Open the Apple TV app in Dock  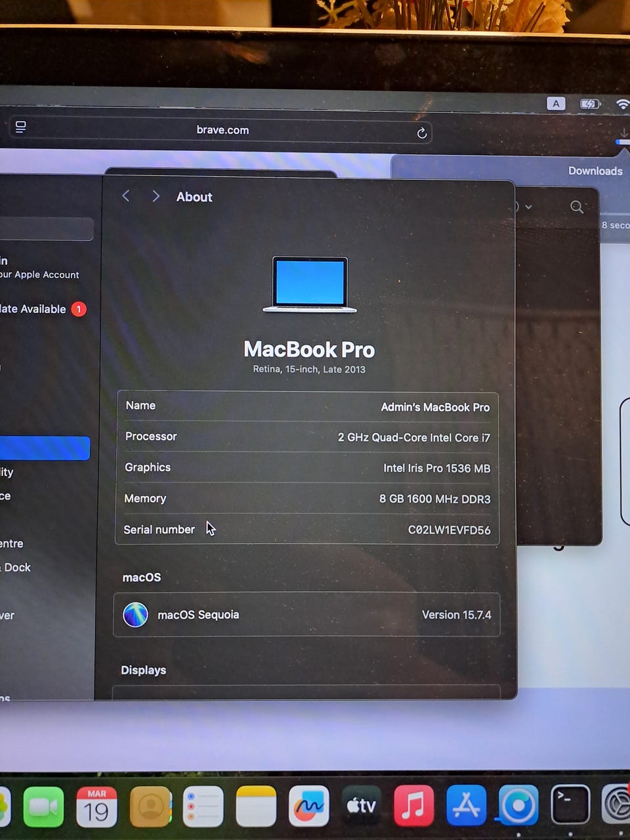tap(362, 805)
